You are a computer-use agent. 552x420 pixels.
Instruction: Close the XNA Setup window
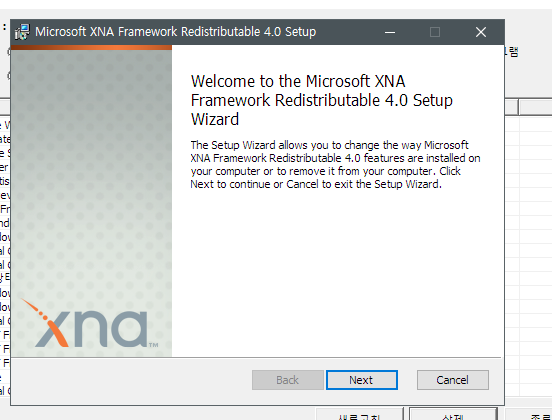coord(481,32)
